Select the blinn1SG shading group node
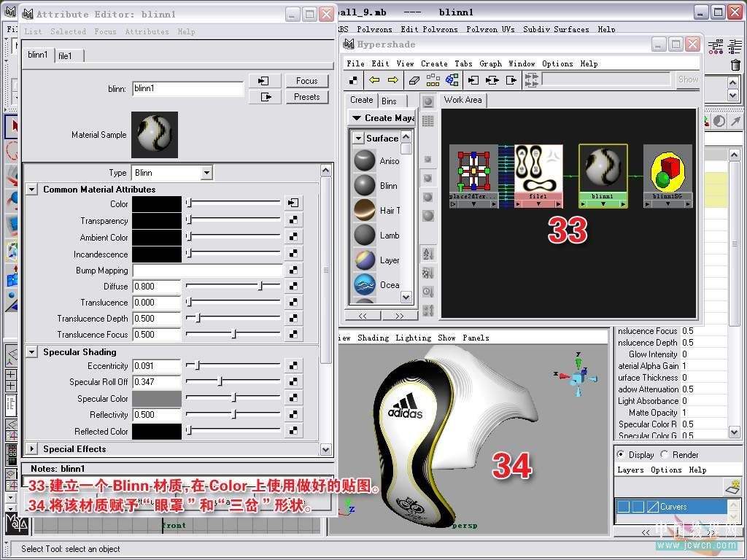Screen dimensions: 747x560 [x=667, y=176]
